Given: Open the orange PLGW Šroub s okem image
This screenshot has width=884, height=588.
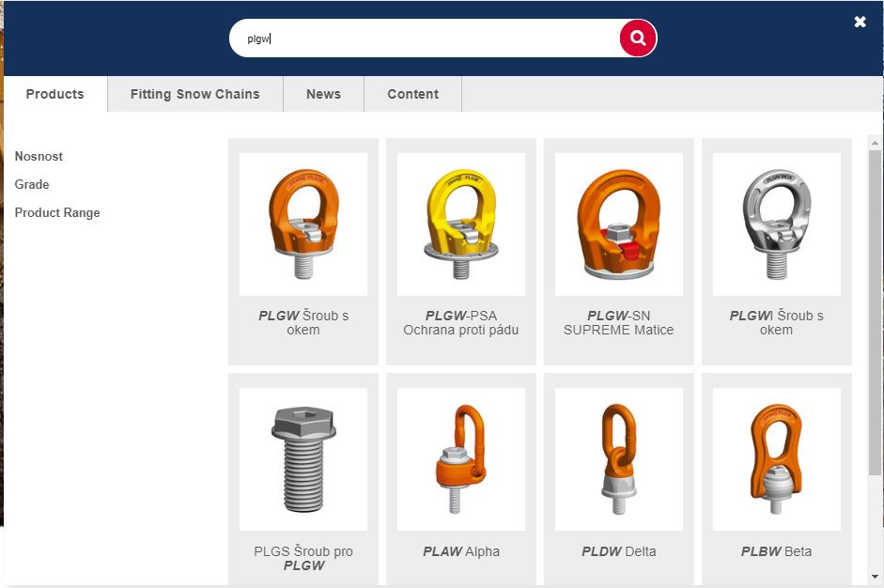Looking at the screenshot, I should [303, 224].
